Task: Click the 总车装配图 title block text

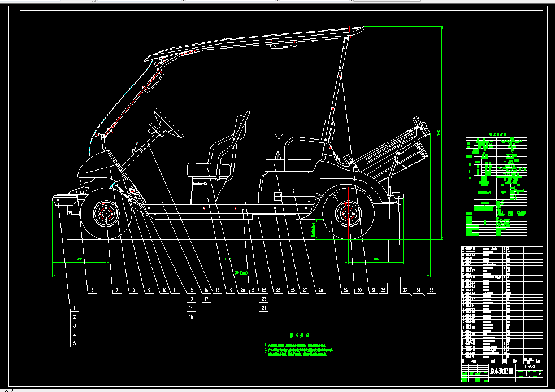Action: point(501,371)
